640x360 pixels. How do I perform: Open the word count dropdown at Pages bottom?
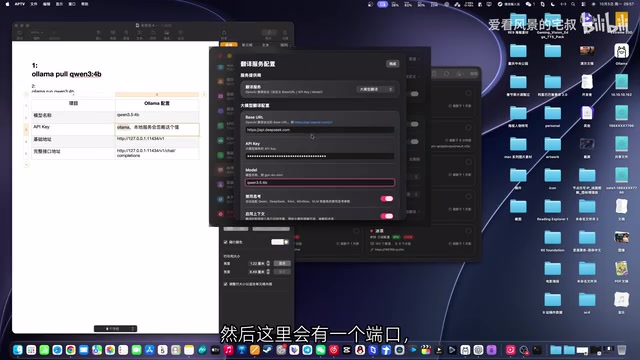coord(116,329)
